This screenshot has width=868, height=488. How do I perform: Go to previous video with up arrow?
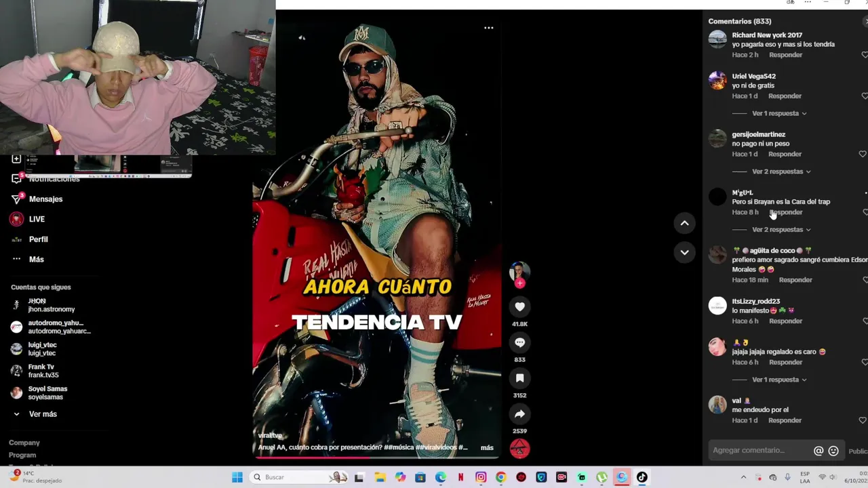tap(684, 223)
